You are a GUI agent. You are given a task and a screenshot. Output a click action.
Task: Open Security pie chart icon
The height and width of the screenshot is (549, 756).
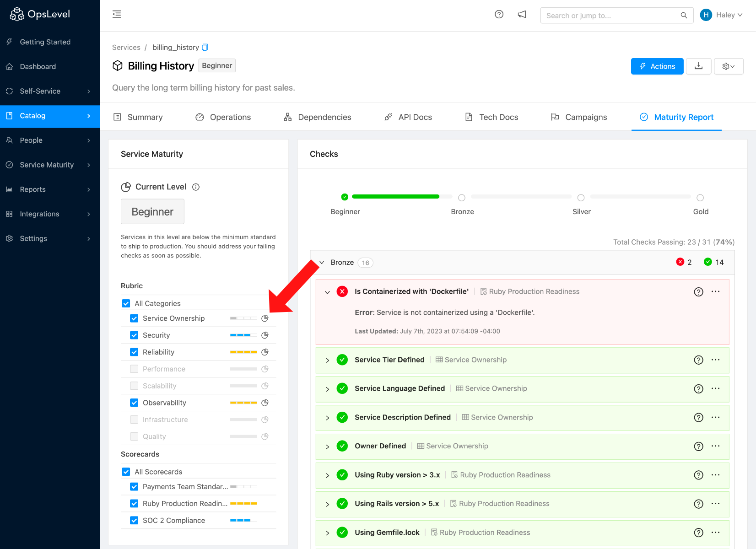tap(265, 335)
